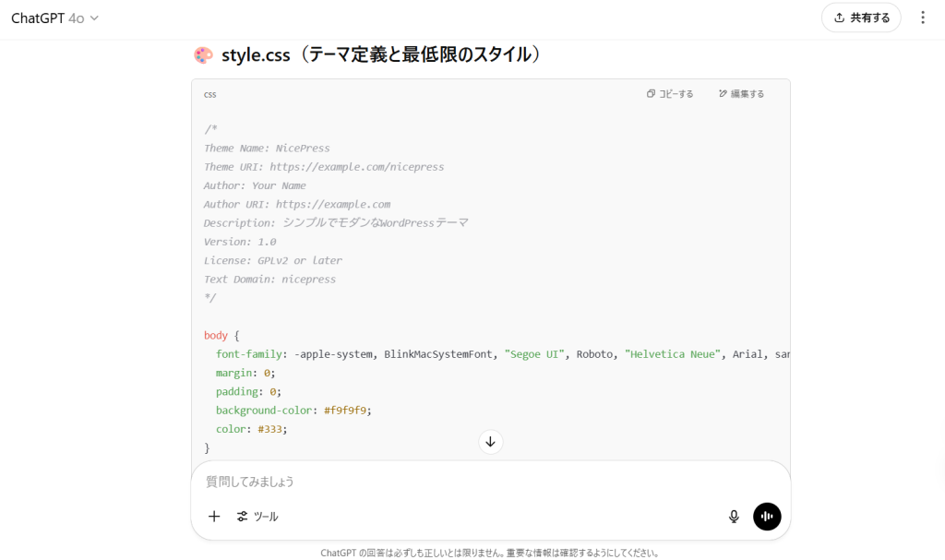The width and height of the screenshot is (945, 560).
Task: Edit the code block with 編集する
Action: [x=741, y=94]
